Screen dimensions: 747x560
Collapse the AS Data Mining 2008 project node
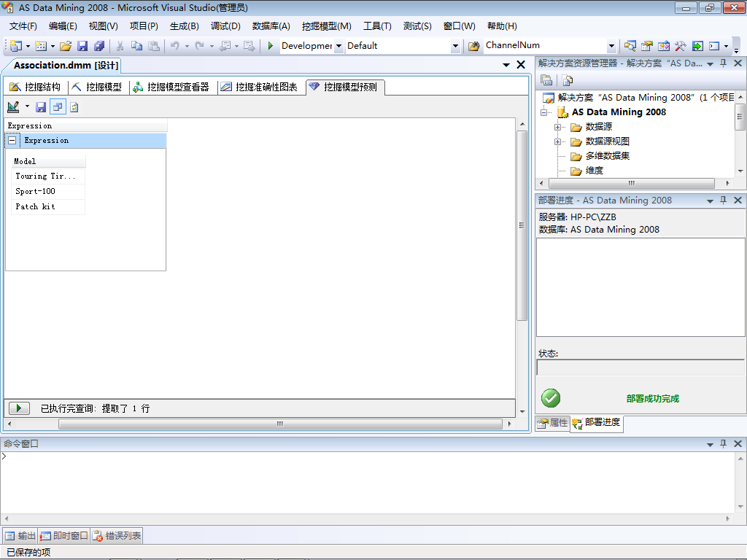pyautogui.click(x=543, y=112)
